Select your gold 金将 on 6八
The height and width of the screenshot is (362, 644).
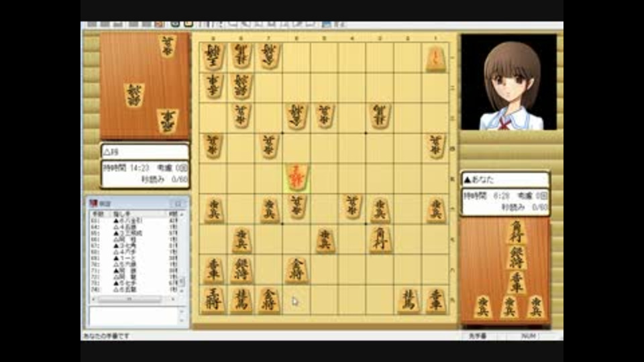pyautogui.click(x=296, y=269)
